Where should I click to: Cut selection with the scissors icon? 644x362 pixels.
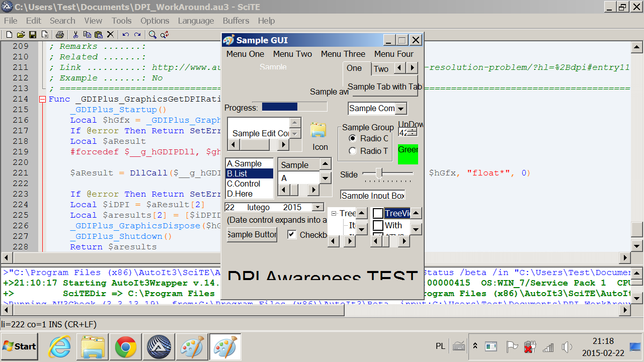[75, 35]
